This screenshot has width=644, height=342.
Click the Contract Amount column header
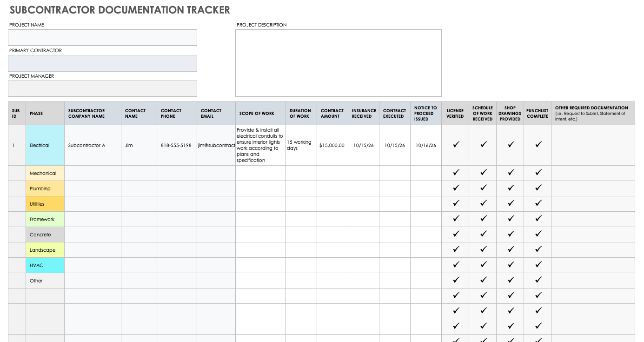point(332,114)
